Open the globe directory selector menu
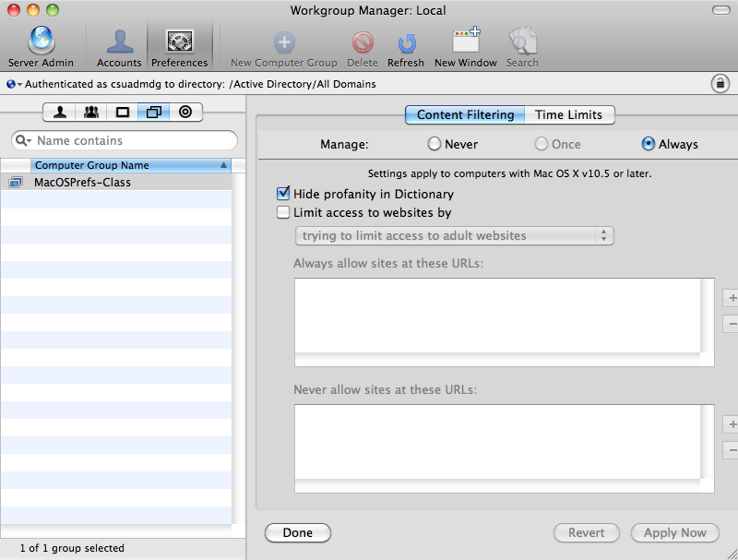This screenshot has width=738, height=560. click(x=14, y=84)
